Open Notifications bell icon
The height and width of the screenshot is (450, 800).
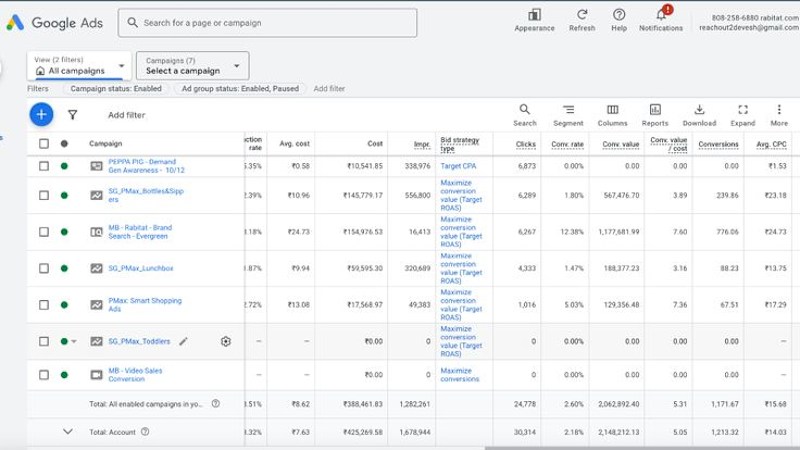tap(661, 15)
